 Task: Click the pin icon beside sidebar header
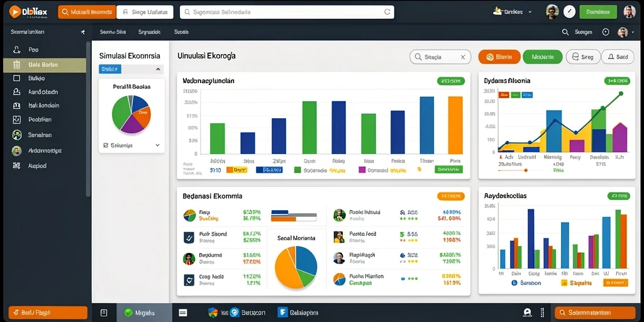pos(82,31)
